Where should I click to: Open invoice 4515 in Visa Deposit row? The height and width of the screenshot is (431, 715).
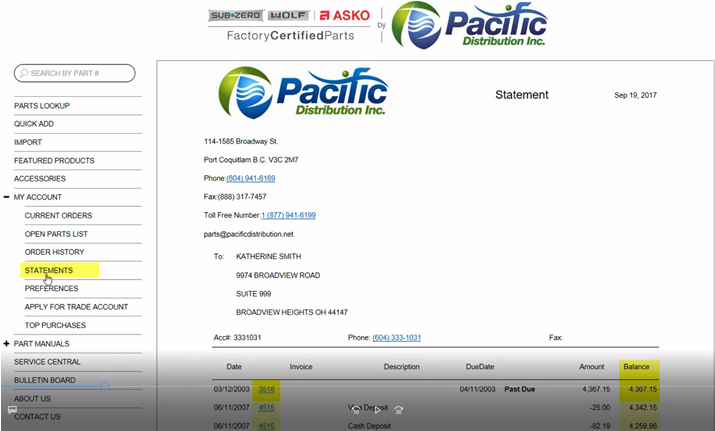[x=267, y=408]
